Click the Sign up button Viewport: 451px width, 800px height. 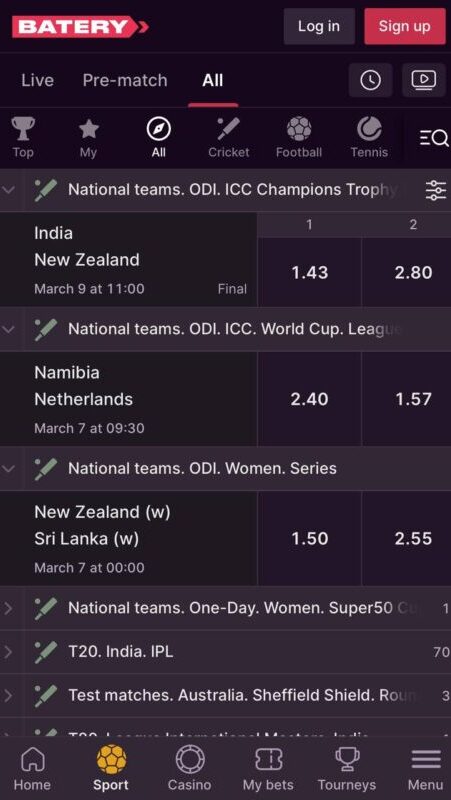405,26
